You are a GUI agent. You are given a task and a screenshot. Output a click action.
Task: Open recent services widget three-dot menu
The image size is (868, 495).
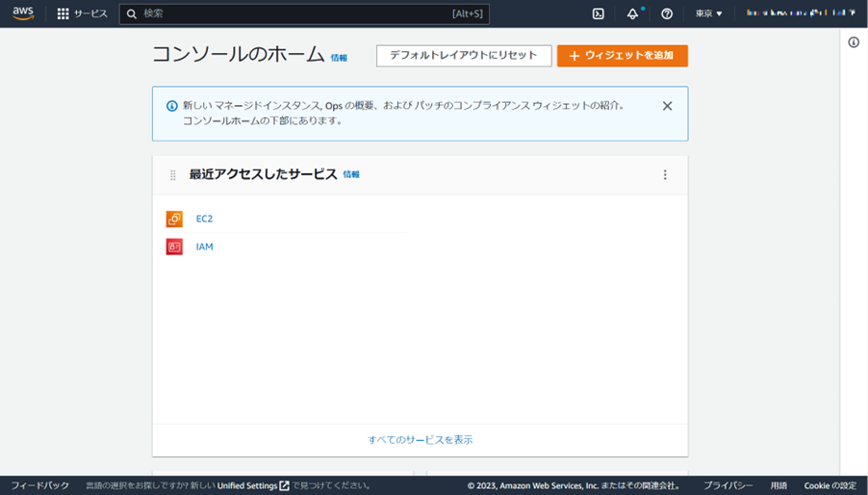665,175
